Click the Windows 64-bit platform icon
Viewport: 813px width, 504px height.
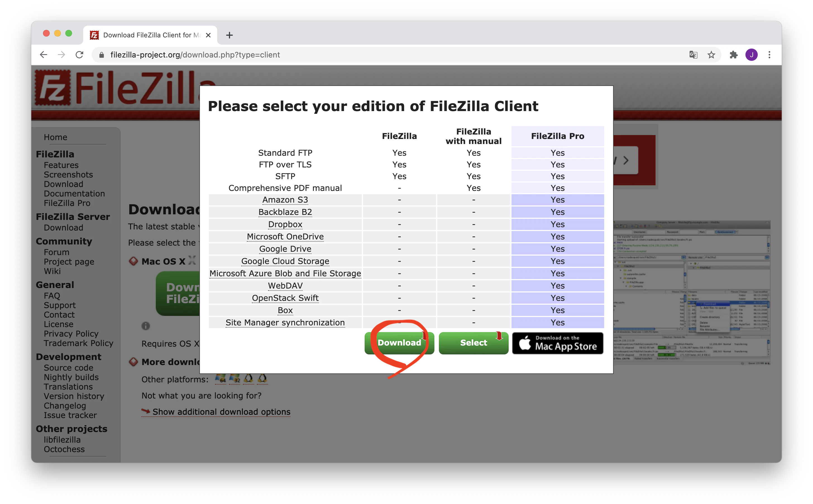click(220, 378)
